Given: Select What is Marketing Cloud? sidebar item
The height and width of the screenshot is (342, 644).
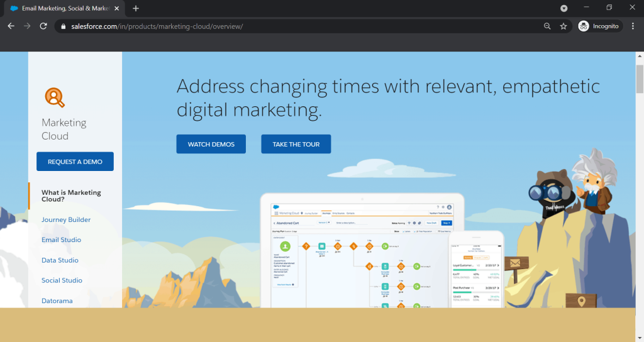Looking at the screenshot, I should [x=71, y=196].
